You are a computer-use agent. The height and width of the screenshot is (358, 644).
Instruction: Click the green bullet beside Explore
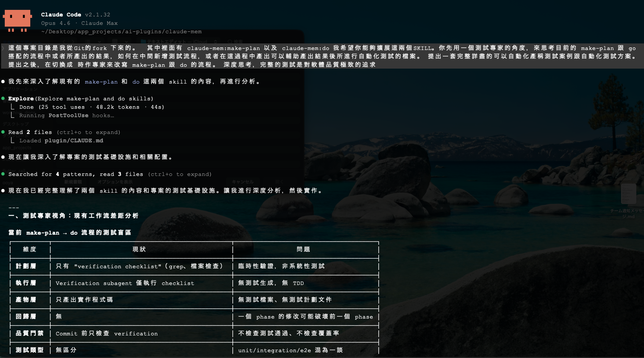pos(3,99)
